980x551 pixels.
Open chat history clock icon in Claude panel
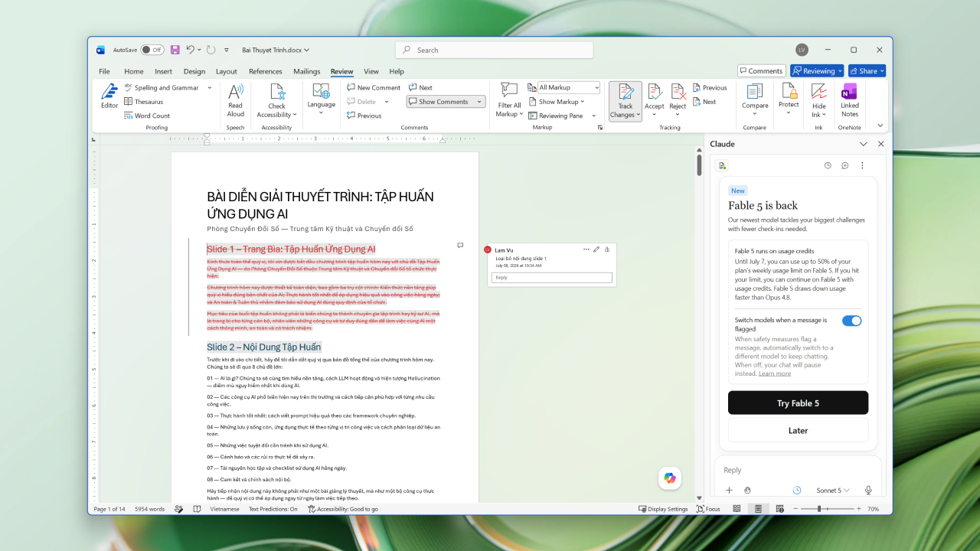[828, 165]
